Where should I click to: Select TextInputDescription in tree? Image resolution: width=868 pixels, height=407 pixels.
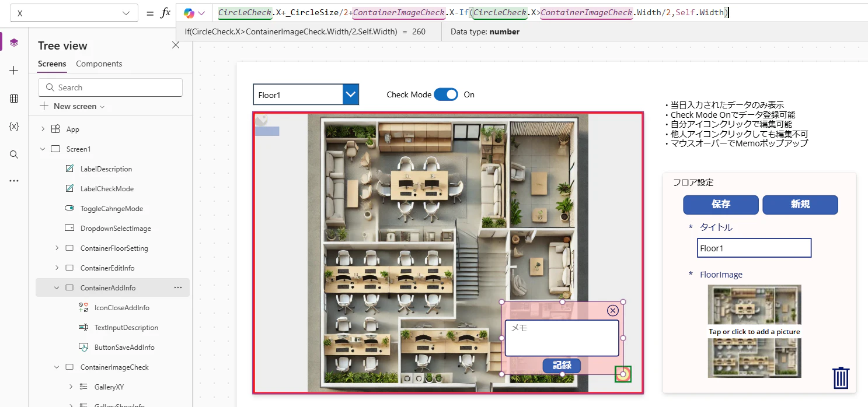click(126, 328)
